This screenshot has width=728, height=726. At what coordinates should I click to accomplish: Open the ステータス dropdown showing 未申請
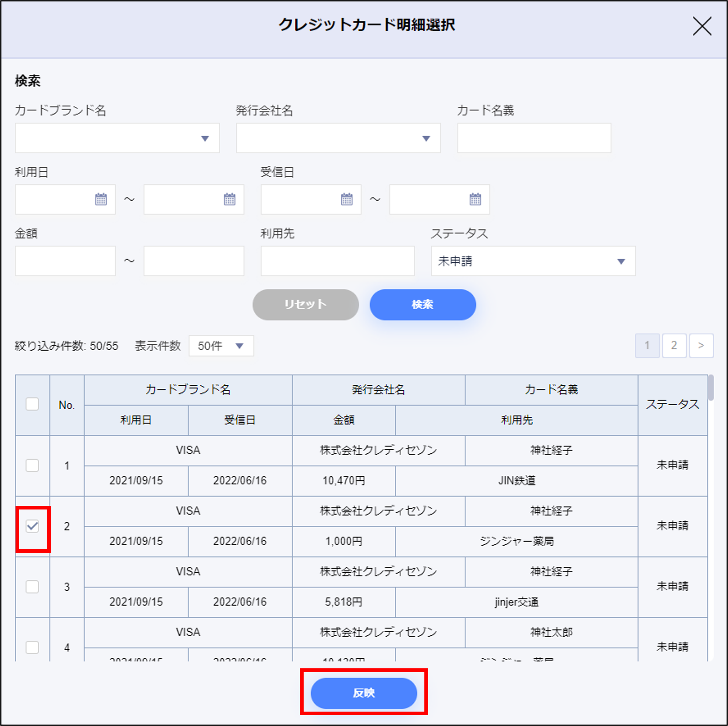pos(533,261)
